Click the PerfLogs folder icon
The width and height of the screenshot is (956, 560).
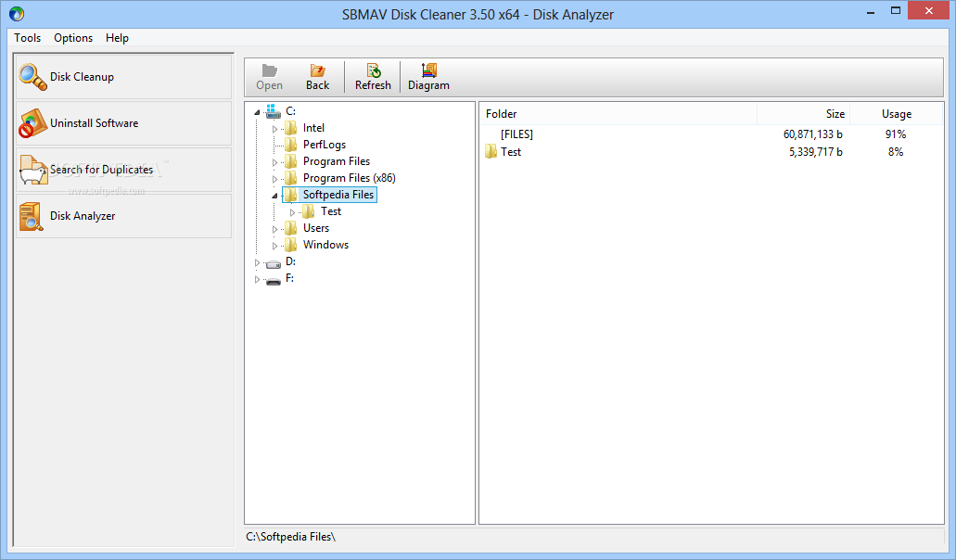(x=291, y=145)
